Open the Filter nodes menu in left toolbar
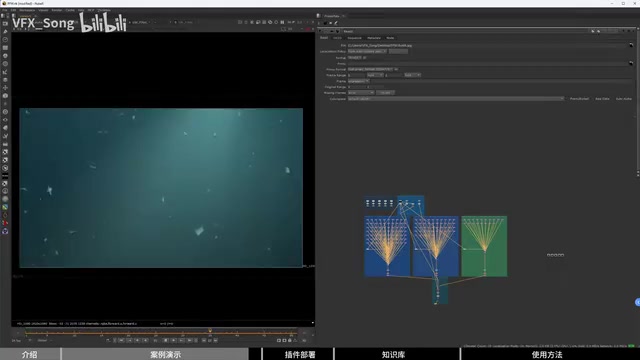Viewport: 640px width, 360px height. 5,64
